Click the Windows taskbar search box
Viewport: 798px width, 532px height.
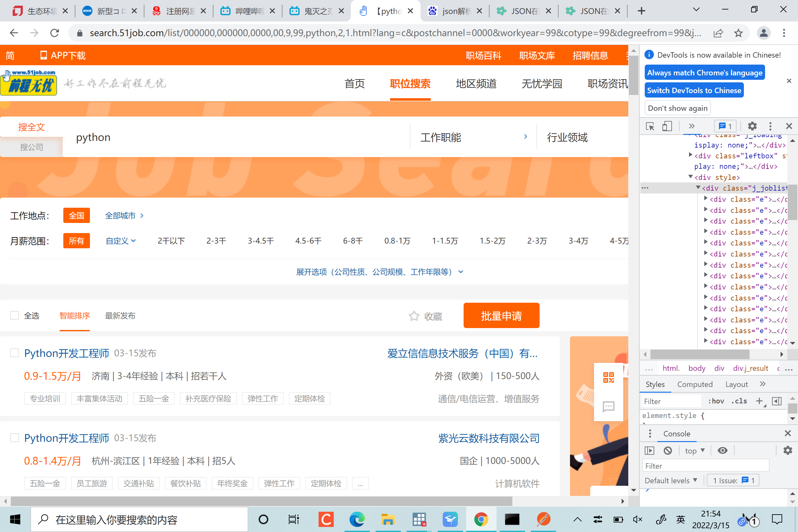139,519
